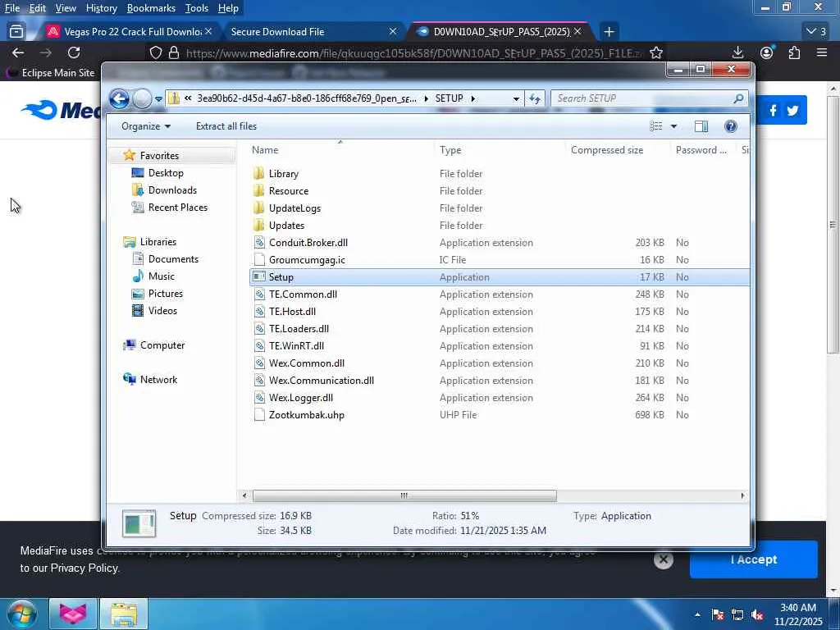Select the UpdateLogs folder
This screenshot has height=630, width=840.
coord(294,208)
